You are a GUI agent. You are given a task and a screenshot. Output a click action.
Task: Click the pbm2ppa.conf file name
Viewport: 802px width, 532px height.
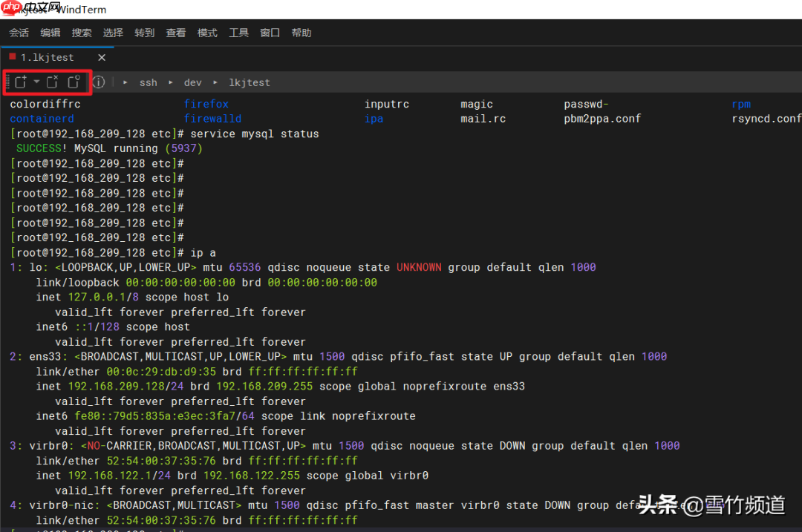pyautogui.click(x=602, y=119)
